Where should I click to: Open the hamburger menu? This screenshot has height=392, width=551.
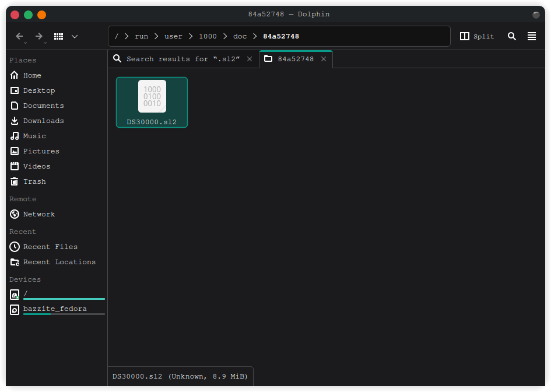coord(532,36)
